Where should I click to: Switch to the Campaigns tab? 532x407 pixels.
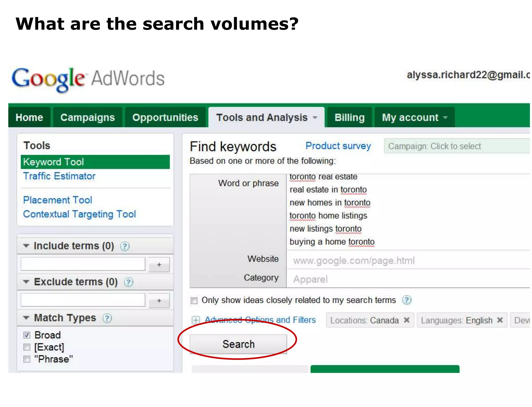point(88,117)
